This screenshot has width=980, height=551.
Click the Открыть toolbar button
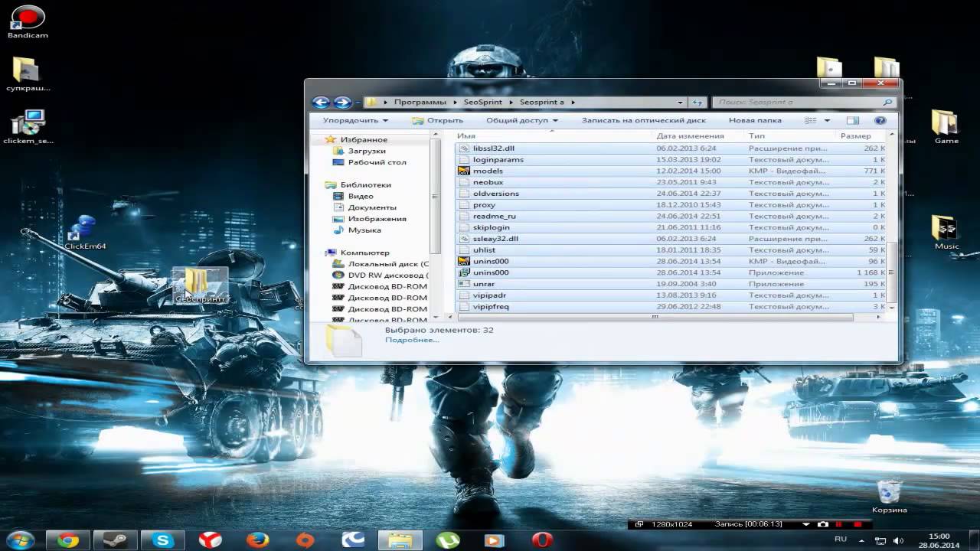[x=437, y=120]
